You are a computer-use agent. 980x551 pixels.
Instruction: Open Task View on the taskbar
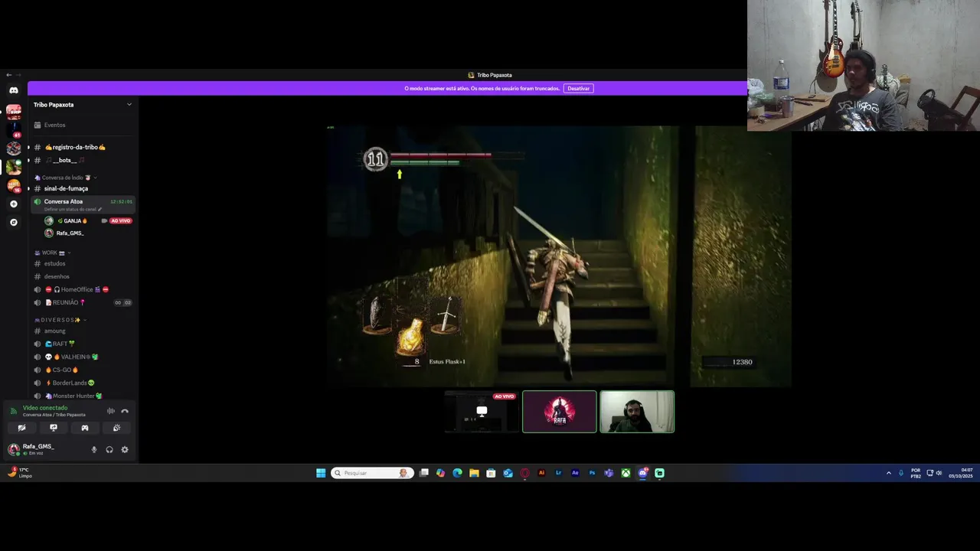pos(423,473)
